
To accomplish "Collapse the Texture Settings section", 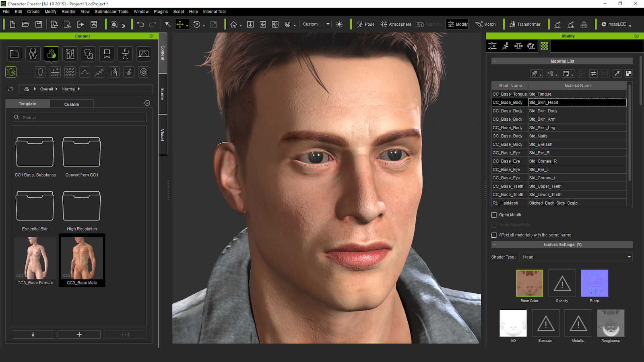I will pos(494,245).
